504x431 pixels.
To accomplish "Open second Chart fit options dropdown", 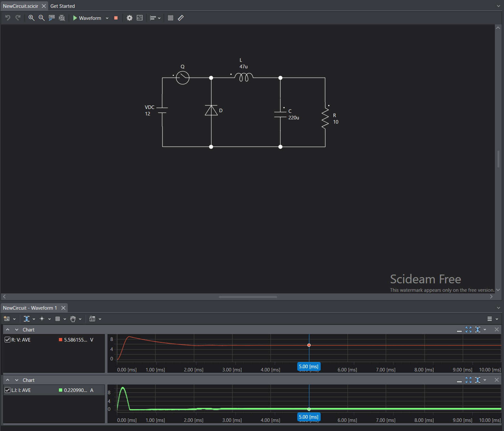I will click(485, 380).
